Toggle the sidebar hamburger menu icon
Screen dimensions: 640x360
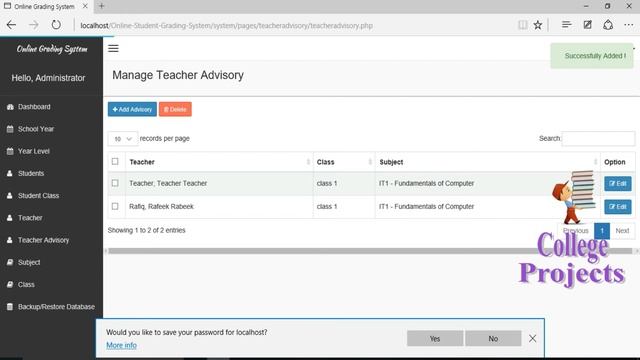click(113, 49)
